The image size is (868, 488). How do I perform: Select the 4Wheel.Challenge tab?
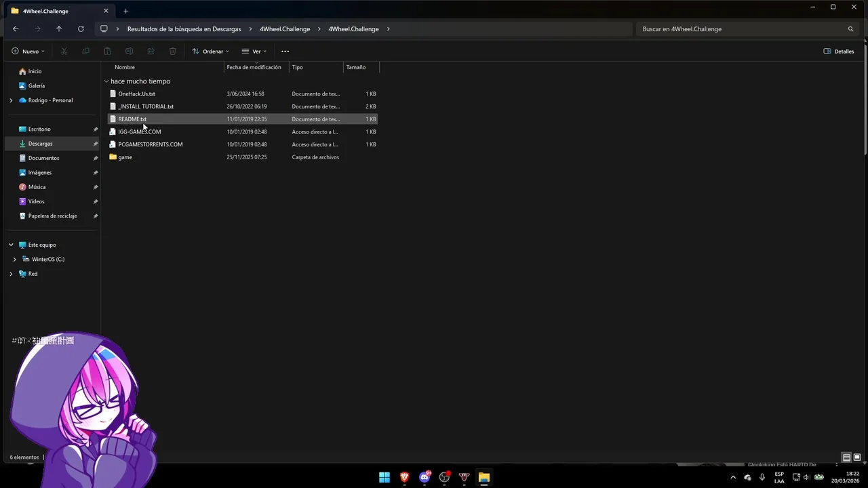coord(58,11)
